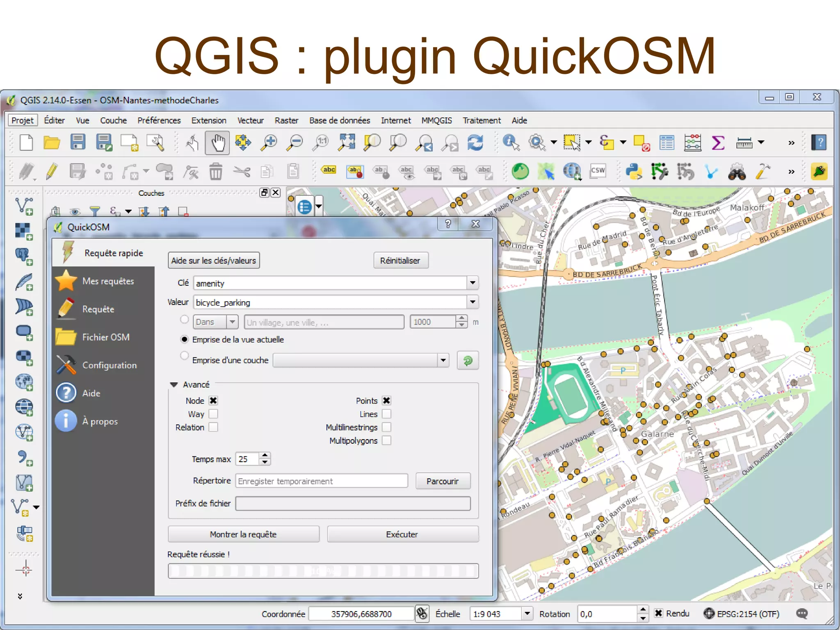Image resolution: width=840 pixels, height=630 pixels.
Task: Click the CSW metadata search icon
Action: pyautogui.click(x=598, y=171)
